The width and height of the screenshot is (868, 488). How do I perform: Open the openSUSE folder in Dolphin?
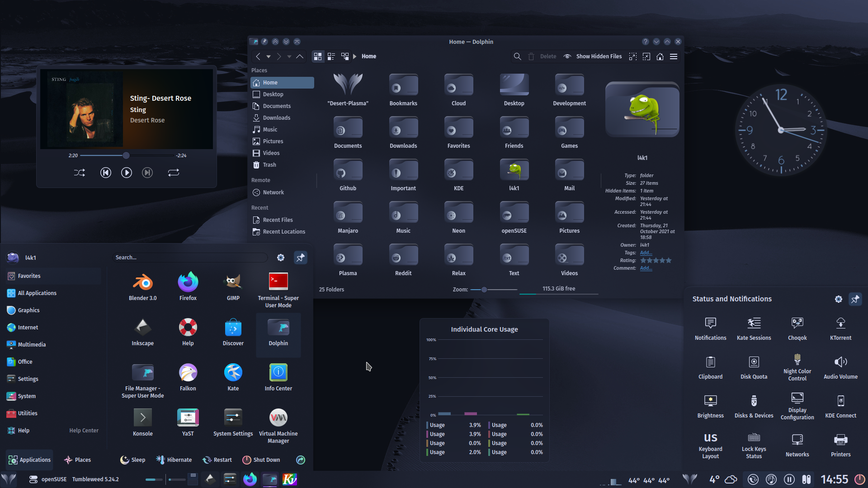pos(514,217)
